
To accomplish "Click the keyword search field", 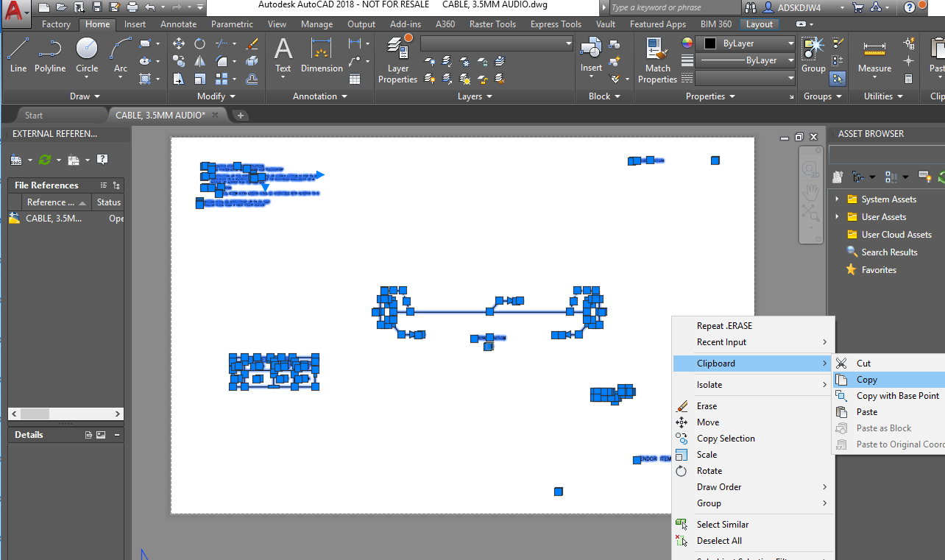I will click(673, 7).
